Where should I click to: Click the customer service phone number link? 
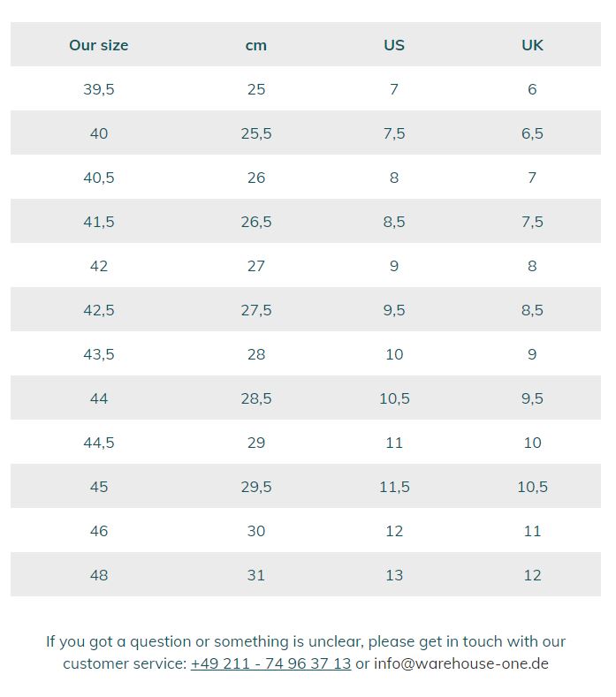click(270, 663)
